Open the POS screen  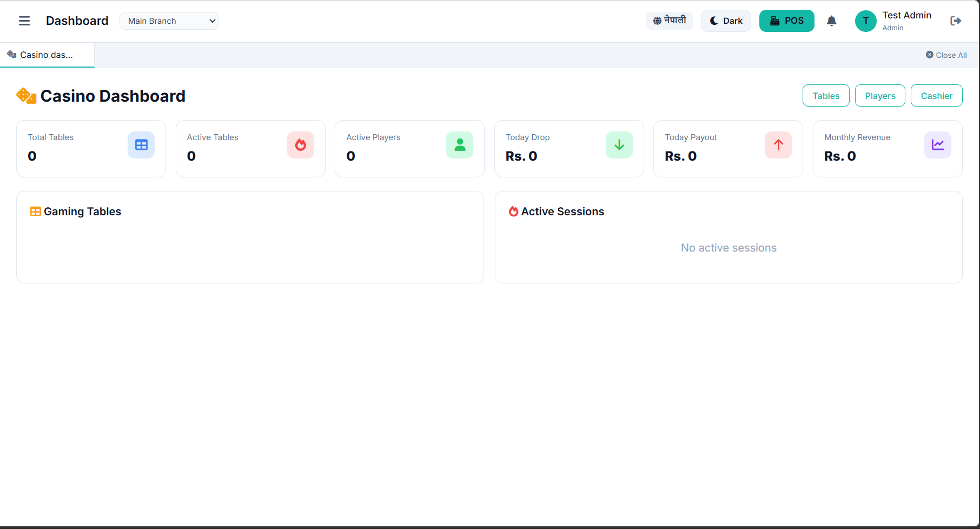point(786,21)
